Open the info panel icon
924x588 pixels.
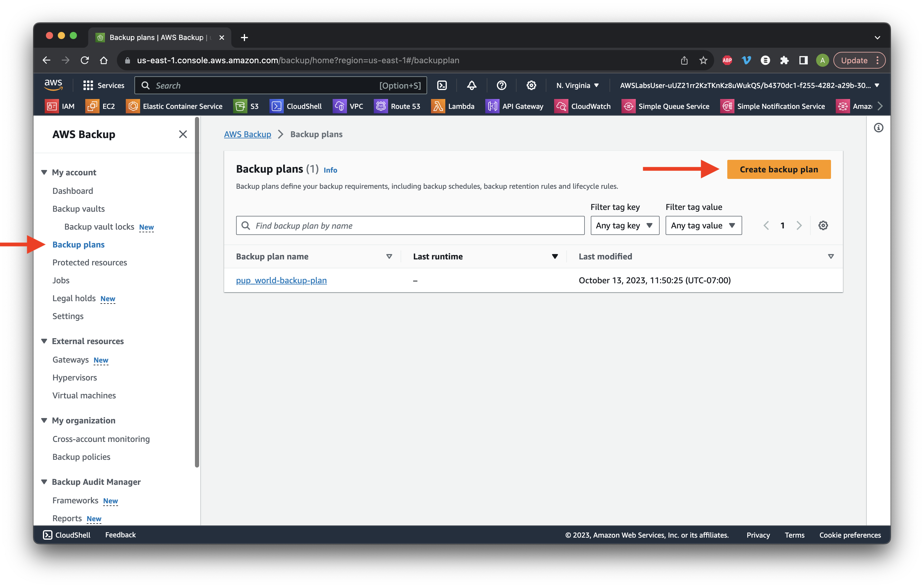coord(878,128)
